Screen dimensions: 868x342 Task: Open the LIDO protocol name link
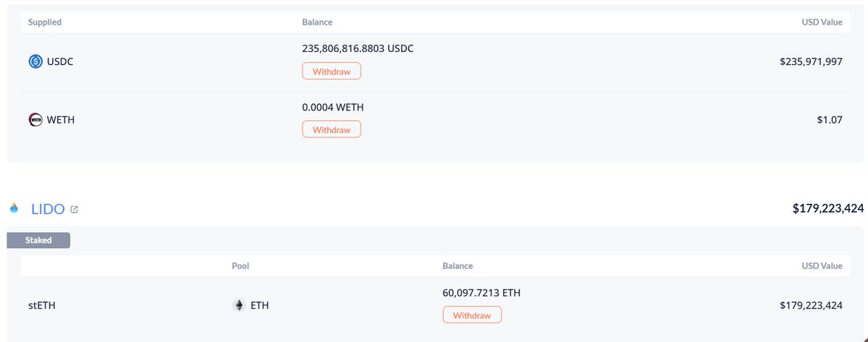click(x=48, y=209)
